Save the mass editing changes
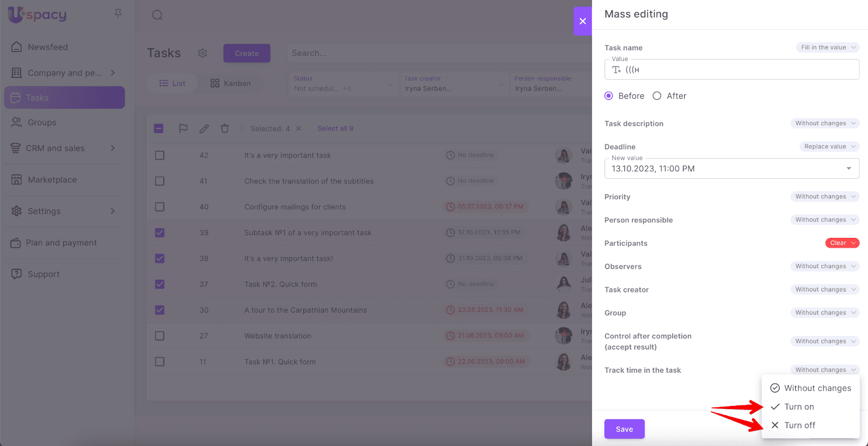 624,429
